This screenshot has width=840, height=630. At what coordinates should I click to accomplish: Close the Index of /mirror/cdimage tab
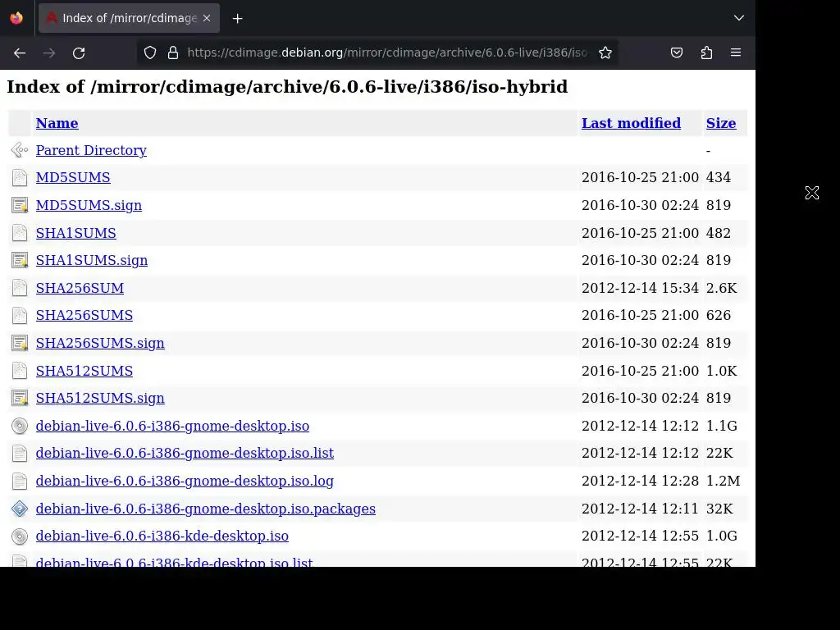click(207, 18)
